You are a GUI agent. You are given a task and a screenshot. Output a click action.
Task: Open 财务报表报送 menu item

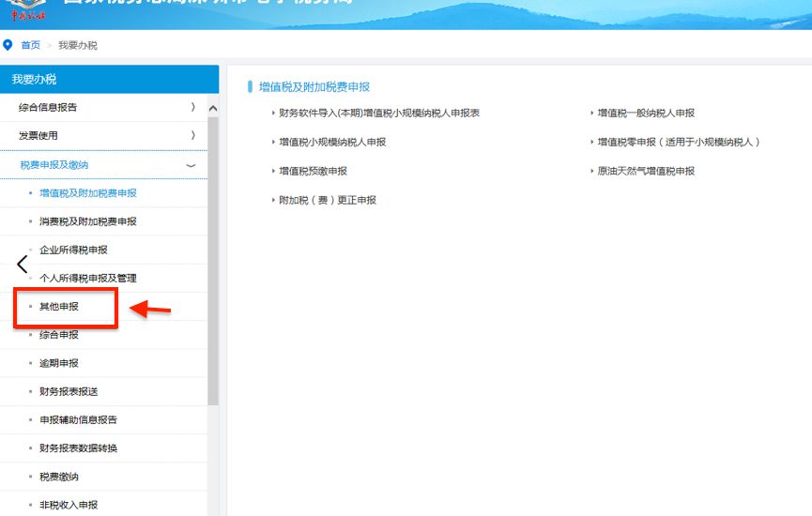[x=69, y=391]
